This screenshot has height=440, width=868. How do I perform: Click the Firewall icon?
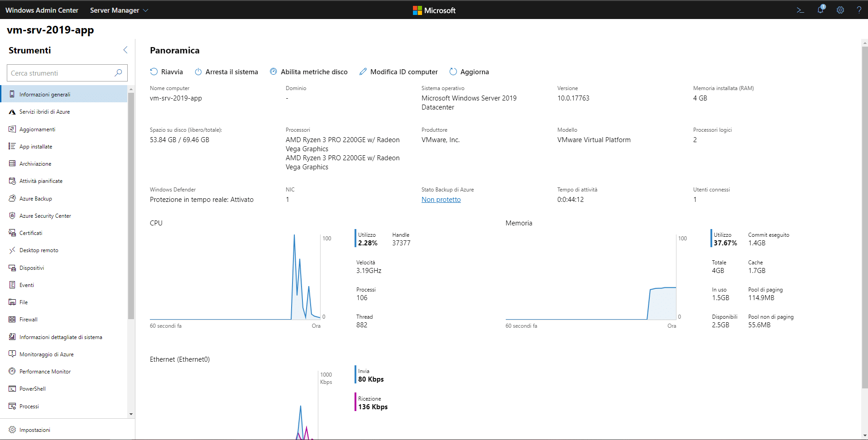tap(12, 319)
